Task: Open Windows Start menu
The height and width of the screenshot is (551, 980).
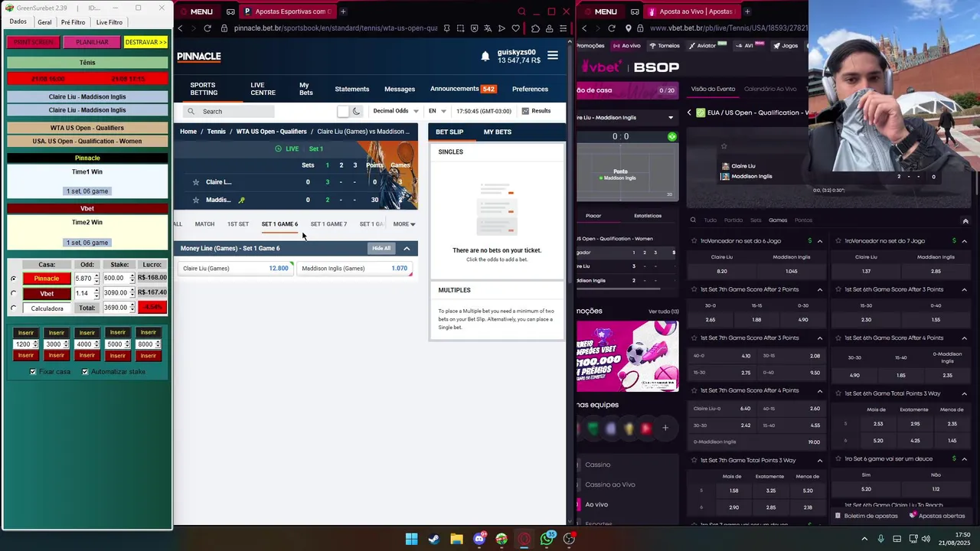Action: coord(411,539)
